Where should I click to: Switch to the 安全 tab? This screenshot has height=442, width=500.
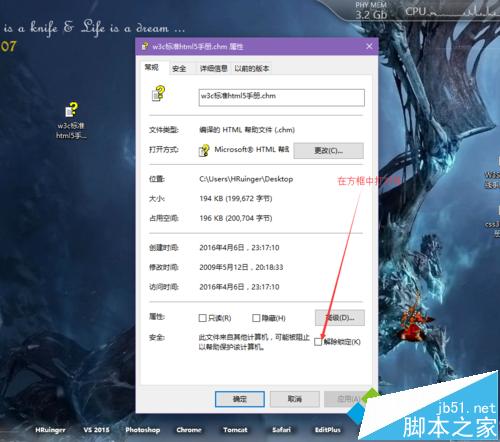click(179, 69)
